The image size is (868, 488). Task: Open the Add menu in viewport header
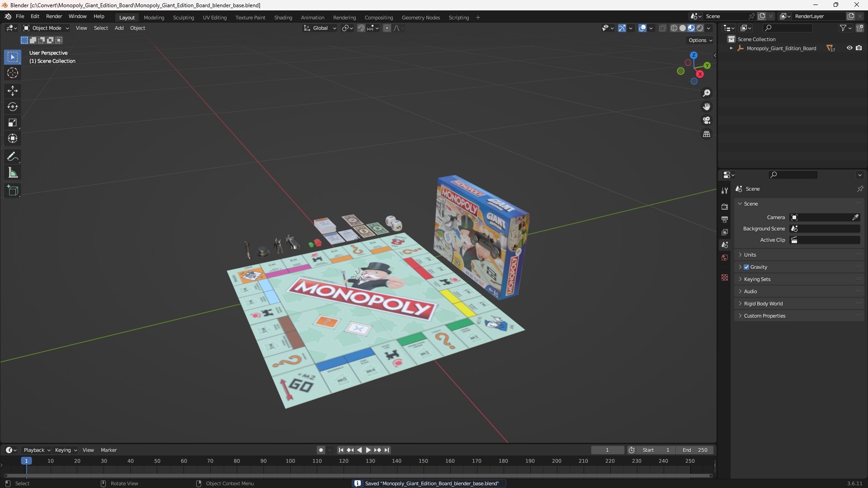point(119,28)
